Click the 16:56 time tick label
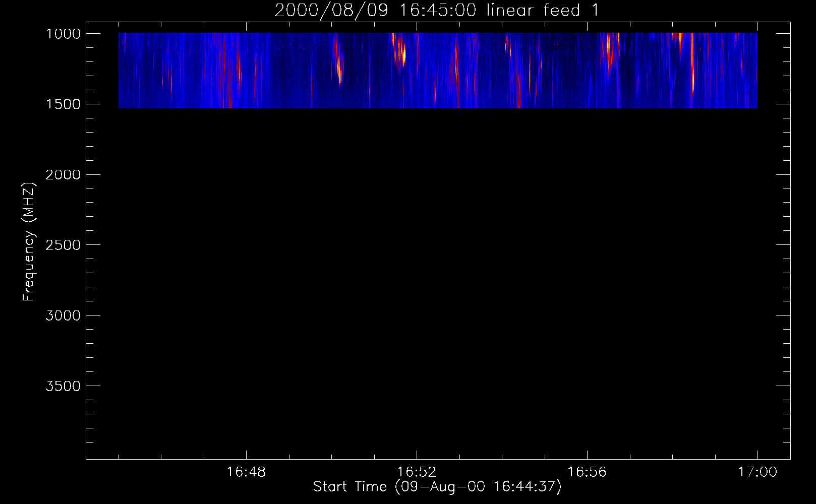Image resolution: width=816 pixels, height=504 pixels. pos(587,472)
